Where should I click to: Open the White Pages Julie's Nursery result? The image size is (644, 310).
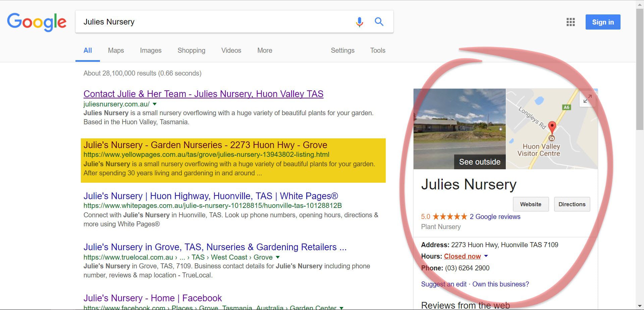click(211, 196)
